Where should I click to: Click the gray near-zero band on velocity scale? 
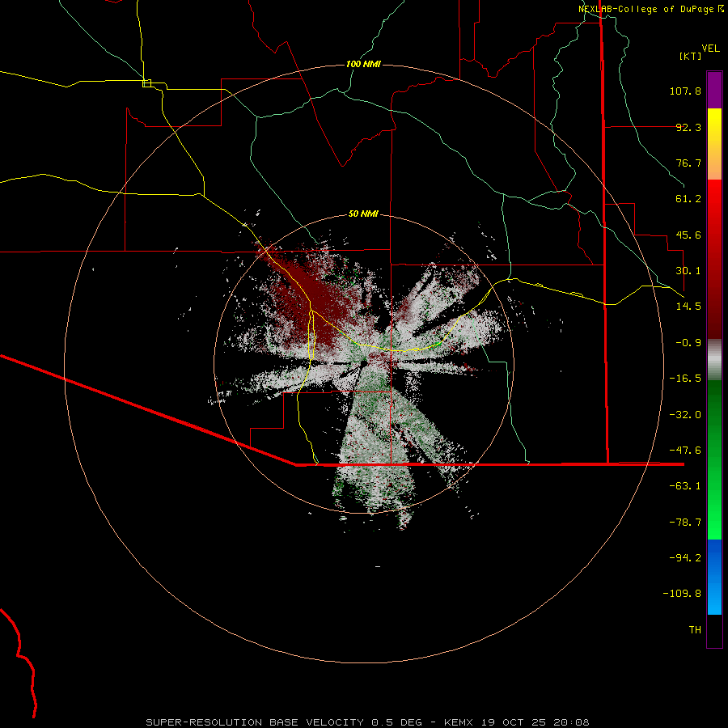[x=714, y=359]
